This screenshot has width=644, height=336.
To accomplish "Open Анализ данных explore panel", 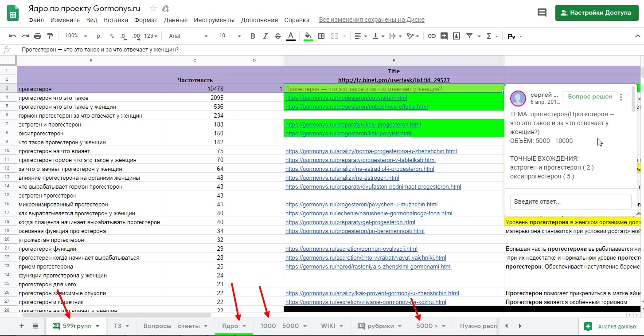I will [x=612, y=327].
